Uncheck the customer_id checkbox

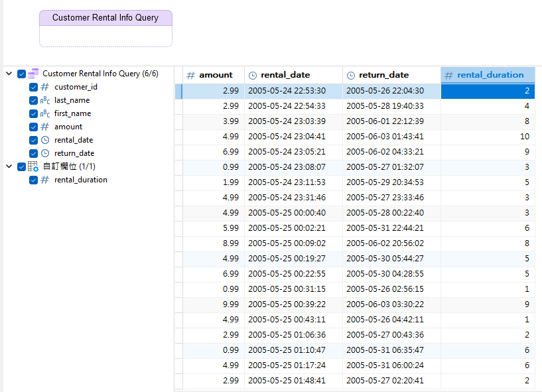[x=34, y=87]
